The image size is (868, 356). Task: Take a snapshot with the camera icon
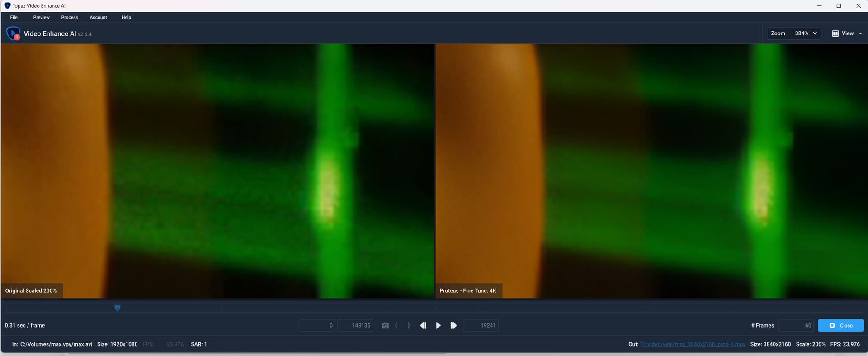pyautogui.click(x=385, y=326)
